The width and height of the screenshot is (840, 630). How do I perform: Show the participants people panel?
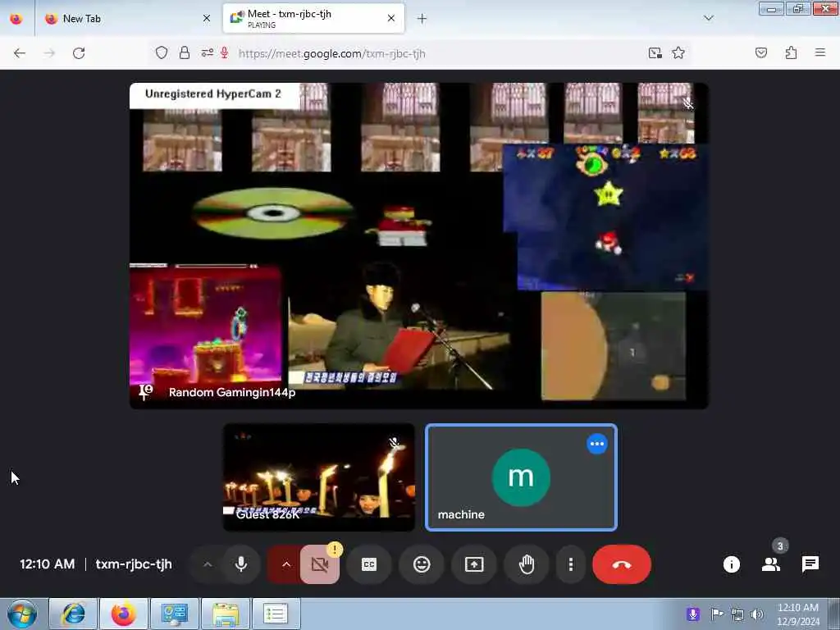[771, 564]
